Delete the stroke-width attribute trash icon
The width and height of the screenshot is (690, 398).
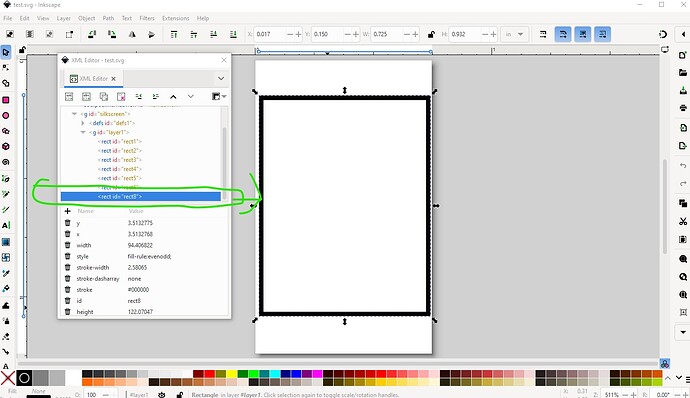(67, 267)
